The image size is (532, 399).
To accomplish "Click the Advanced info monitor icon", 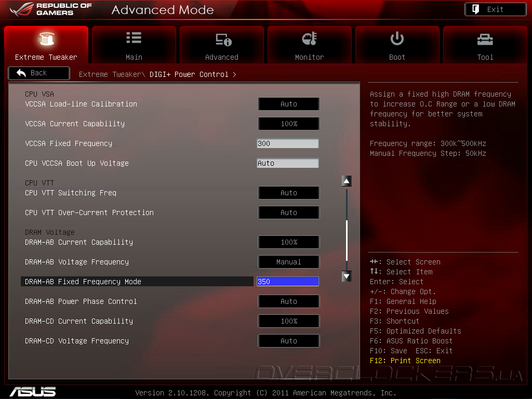I will [x=223, y=39].
